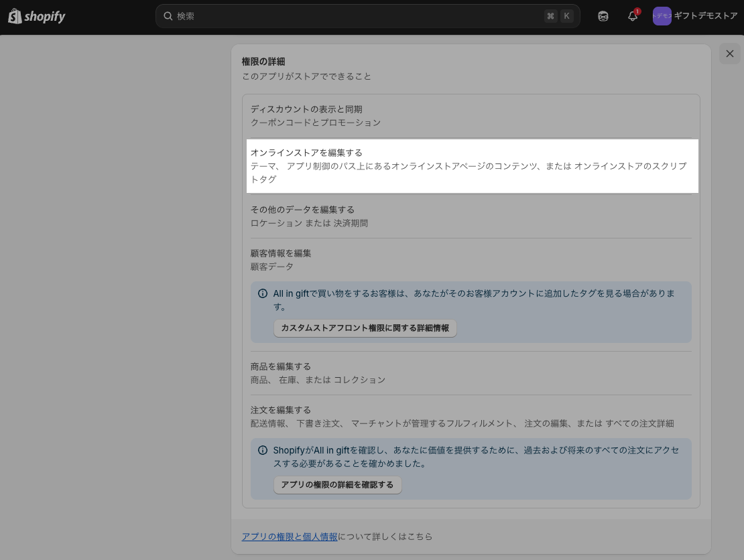Click the Shopify logo
This screenshot has width=744, height=560.
click(x=37, y=16)
